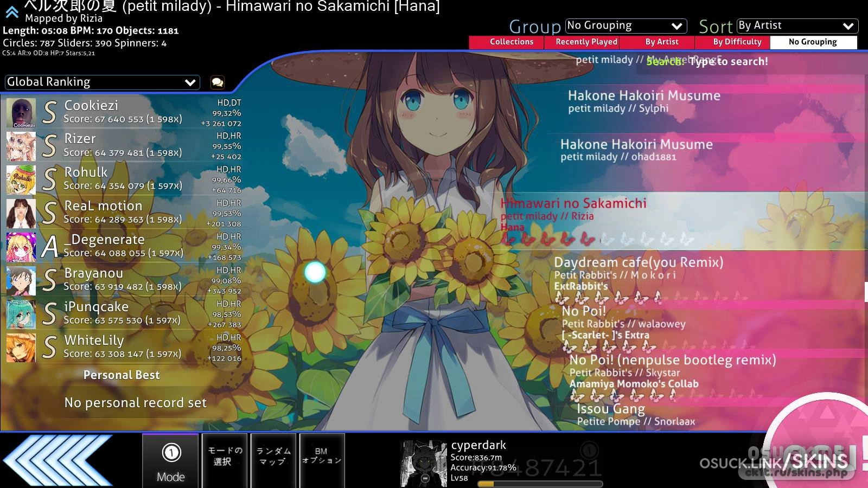Click Cookiezi's player avatar
Screen dimensions: 868x488
(x=21, y=113)
